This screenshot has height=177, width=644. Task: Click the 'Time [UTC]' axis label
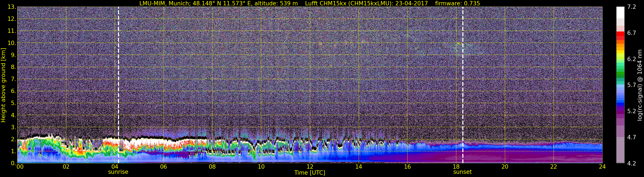[310, 173]
